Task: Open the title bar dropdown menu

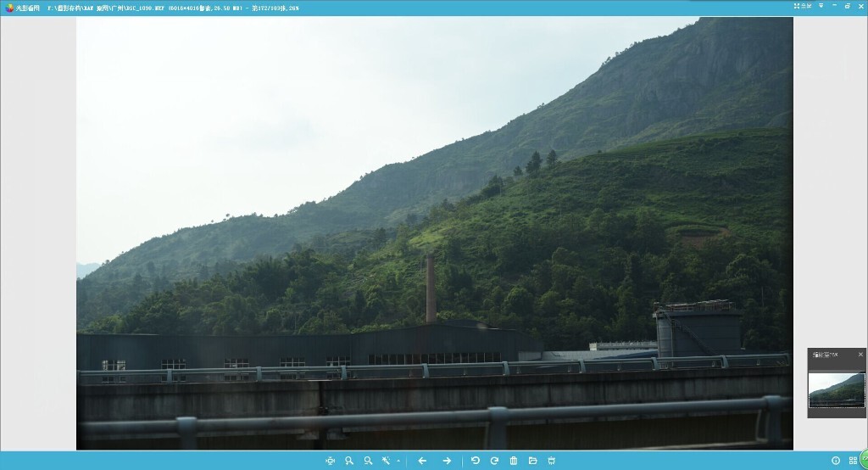Action: point(821,6)
